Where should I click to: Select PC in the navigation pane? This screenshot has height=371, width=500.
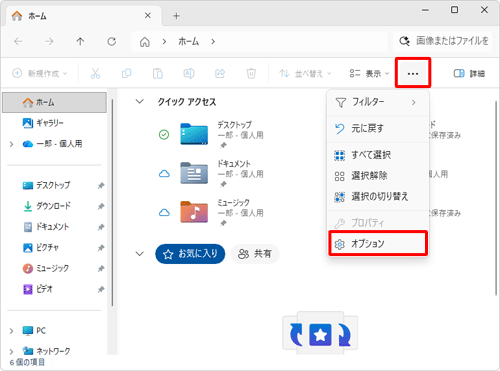[34, 331]
